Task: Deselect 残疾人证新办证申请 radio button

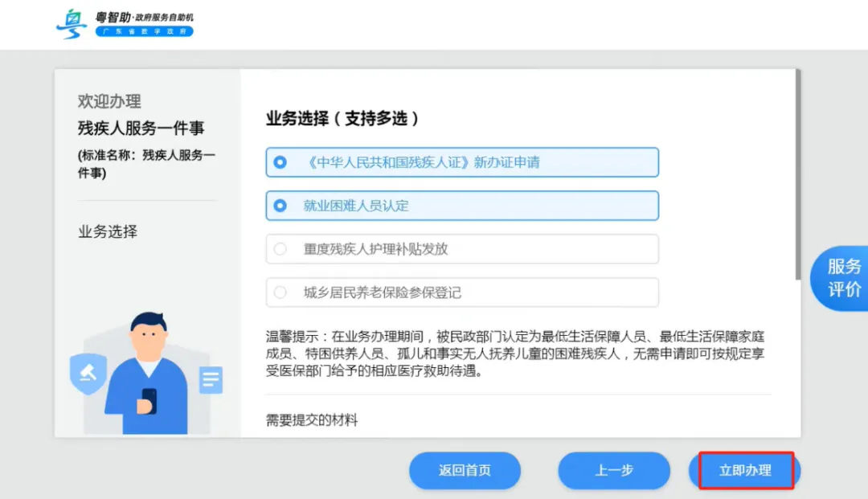Action: (x=280, y=162)
